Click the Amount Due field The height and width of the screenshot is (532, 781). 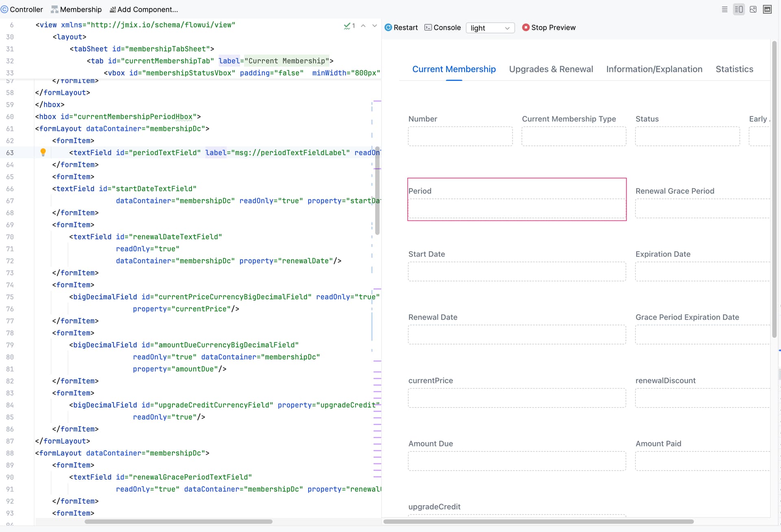pos(517,461)
